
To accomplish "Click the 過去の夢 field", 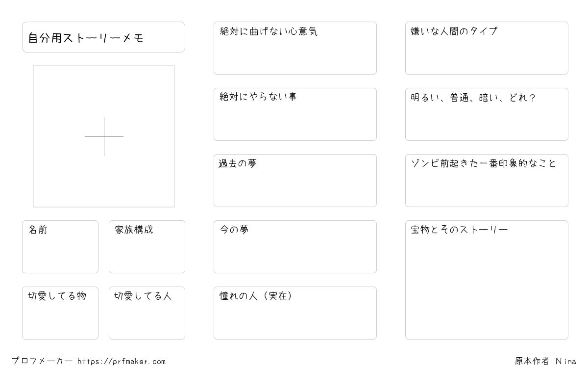I will point(295,181).
